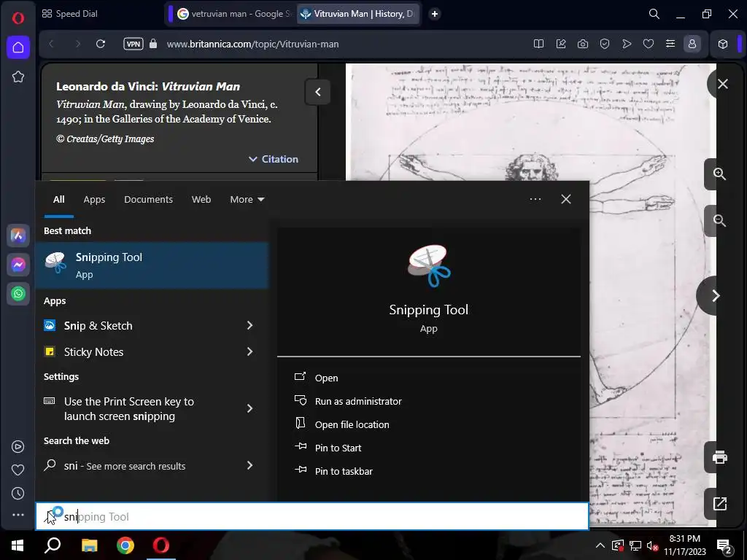Open Messenger in Opera sidebar
The image size is (747, 560).
(x=18, y=264)
